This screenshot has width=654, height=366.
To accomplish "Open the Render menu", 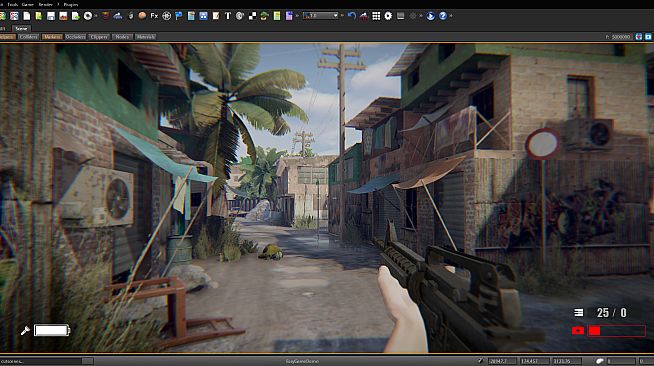I will (45, 4).
